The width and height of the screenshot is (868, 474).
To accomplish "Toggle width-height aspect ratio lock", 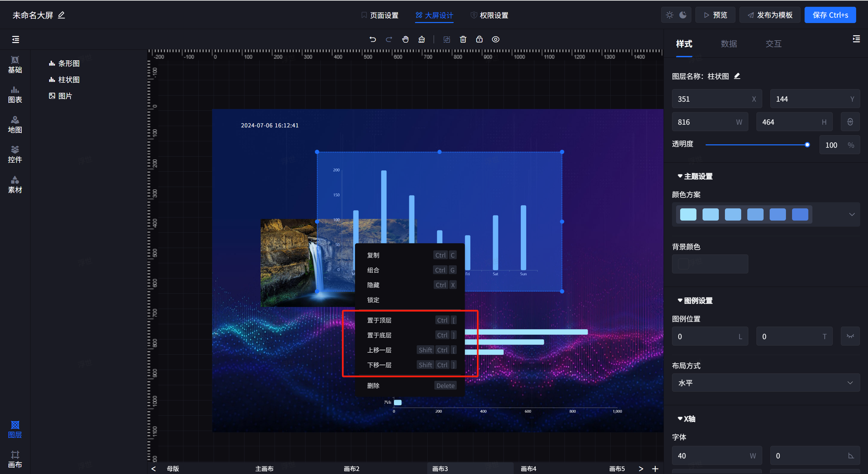I will point(850,122).
